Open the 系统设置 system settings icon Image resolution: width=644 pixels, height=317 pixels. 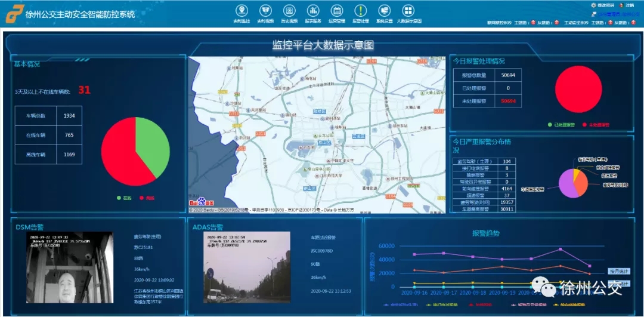(385, 11)
